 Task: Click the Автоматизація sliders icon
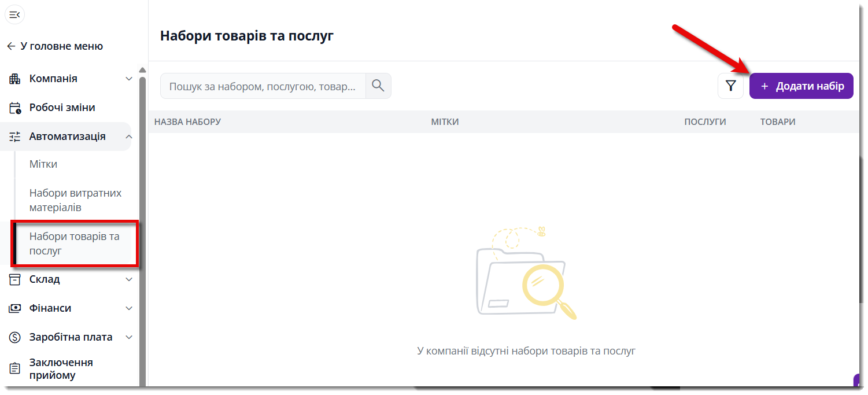pos(15,136)
